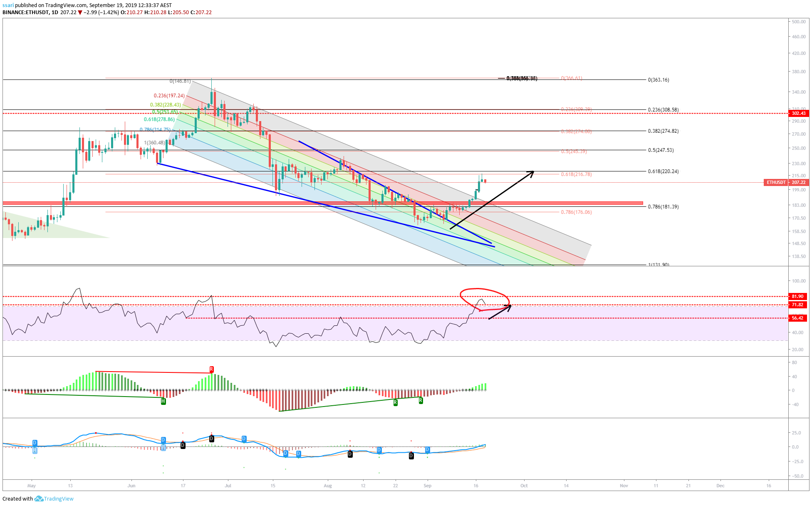Click the Dec label on time axis
Image resolution: width=812 pixels, height=506 pixels.
pyautogui.click(x=720, y=486)
